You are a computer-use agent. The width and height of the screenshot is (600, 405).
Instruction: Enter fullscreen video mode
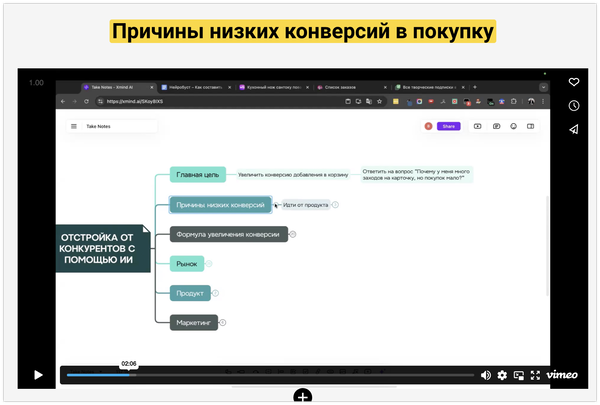[535, 375]
